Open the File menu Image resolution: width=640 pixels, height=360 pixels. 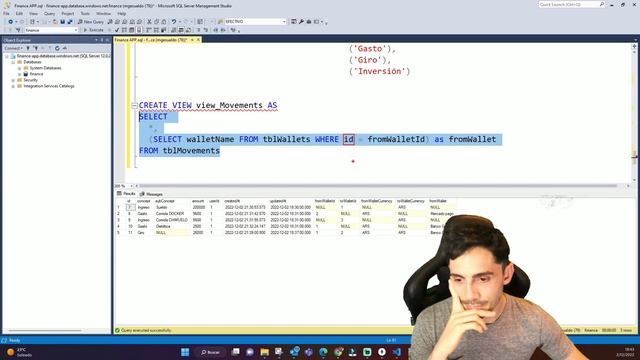tap(6, 13)
